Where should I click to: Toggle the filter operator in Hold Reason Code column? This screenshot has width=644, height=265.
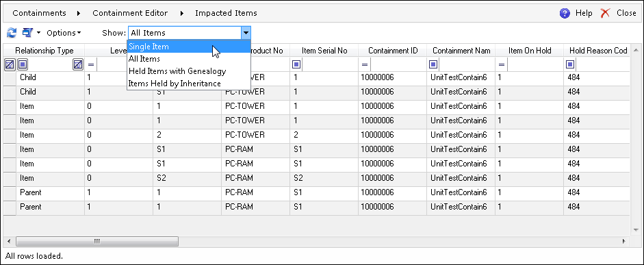[570, 64]
